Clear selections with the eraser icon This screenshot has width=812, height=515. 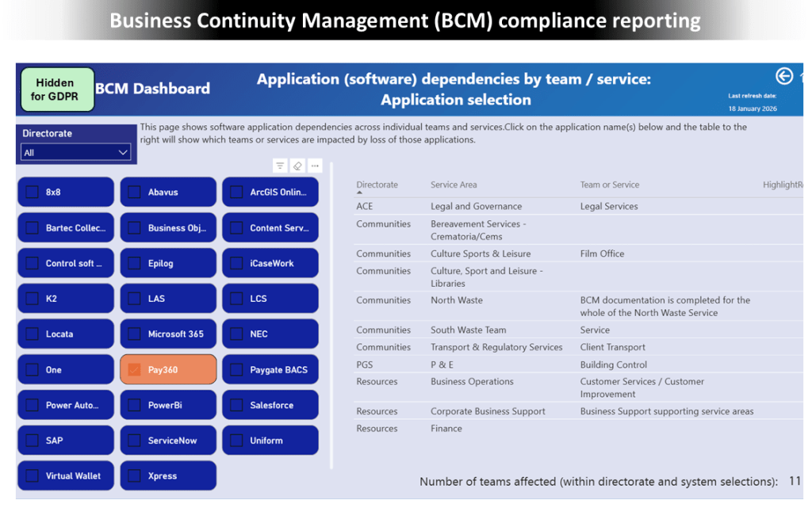coord(297,166)
